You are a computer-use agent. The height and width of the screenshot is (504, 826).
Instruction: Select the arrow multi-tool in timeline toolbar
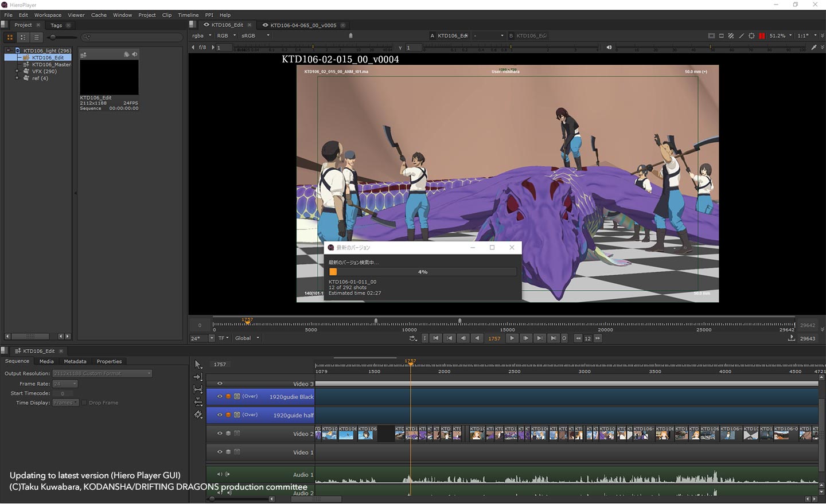[x=198, y=365]
